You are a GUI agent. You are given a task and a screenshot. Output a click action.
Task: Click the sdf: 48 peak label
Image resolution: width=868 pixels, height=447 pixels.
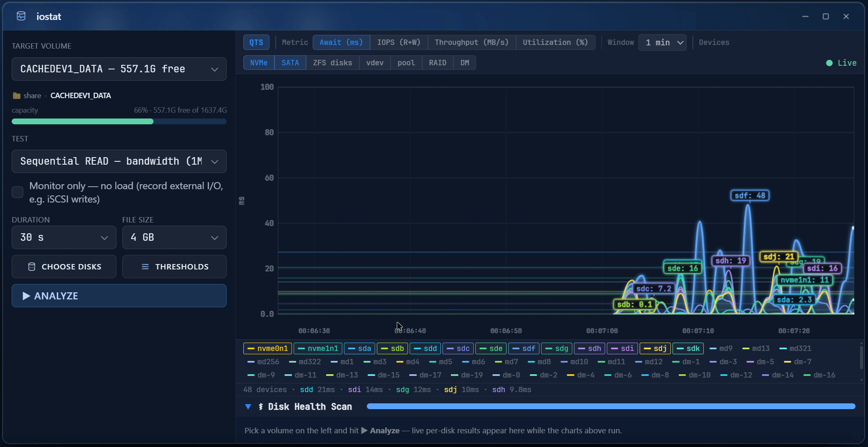[750, 195]
